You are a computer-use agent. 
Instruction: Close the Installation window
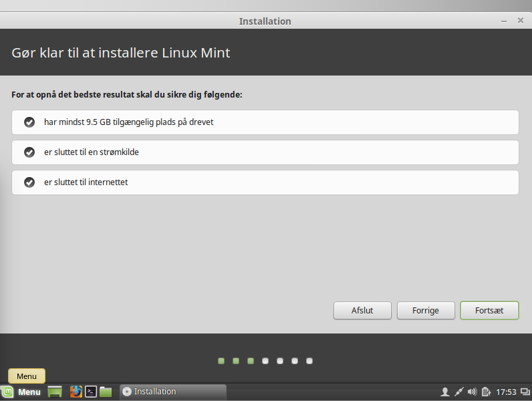521,21
